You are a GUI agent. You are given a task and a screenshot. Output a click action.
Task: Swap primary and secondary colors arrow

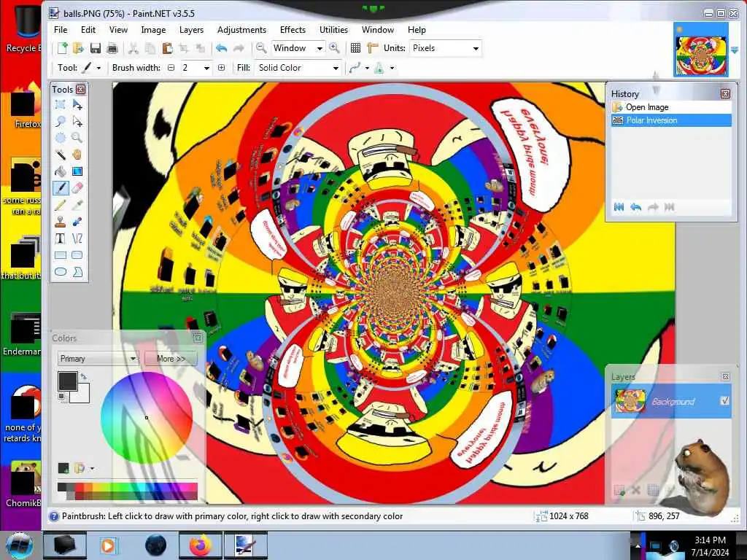pyautogui.click(x=84, y=377)
